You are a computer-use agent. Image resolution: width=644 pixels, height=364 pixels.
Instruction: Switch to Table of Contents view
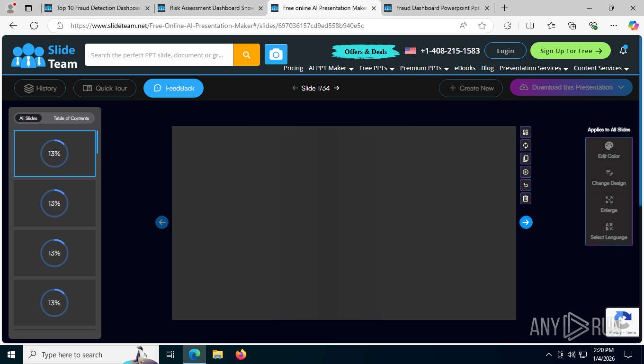71,118
